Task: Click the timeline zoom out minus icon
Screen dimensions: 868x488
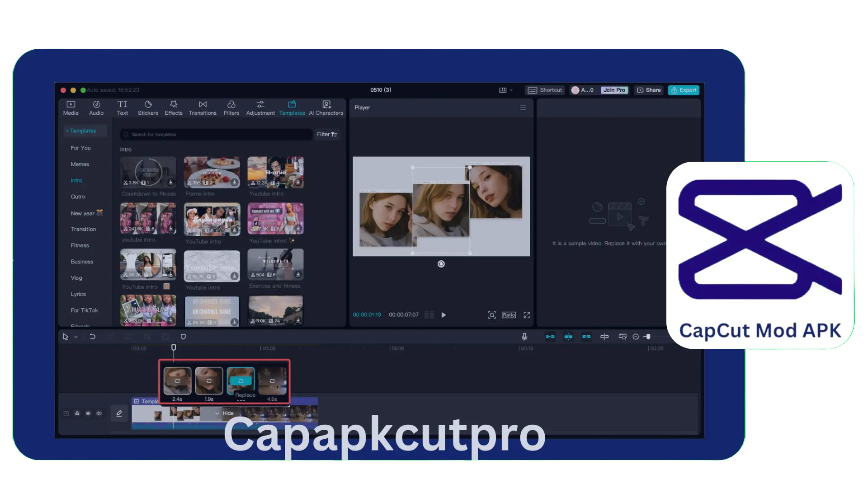Action: 636,337
